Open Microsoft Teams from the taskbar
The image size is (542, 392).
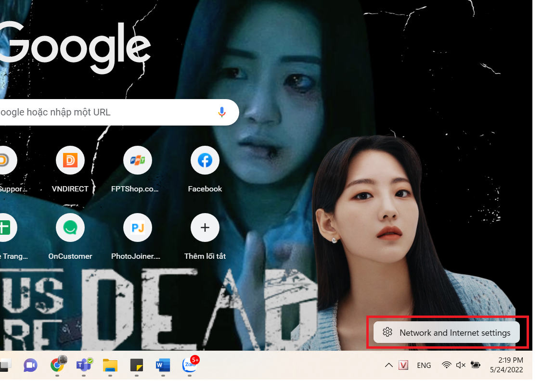[84, 365]
